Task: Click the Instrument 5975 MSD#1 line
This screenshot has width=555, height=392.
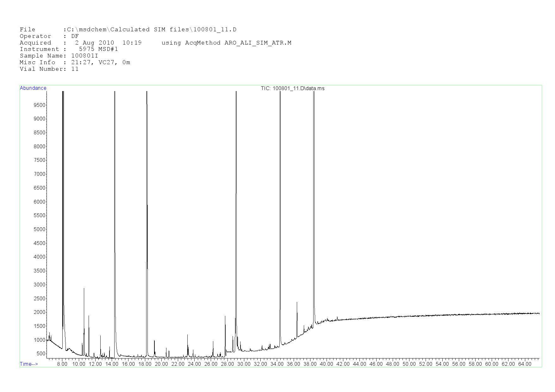Action: [x=69, y=49]
